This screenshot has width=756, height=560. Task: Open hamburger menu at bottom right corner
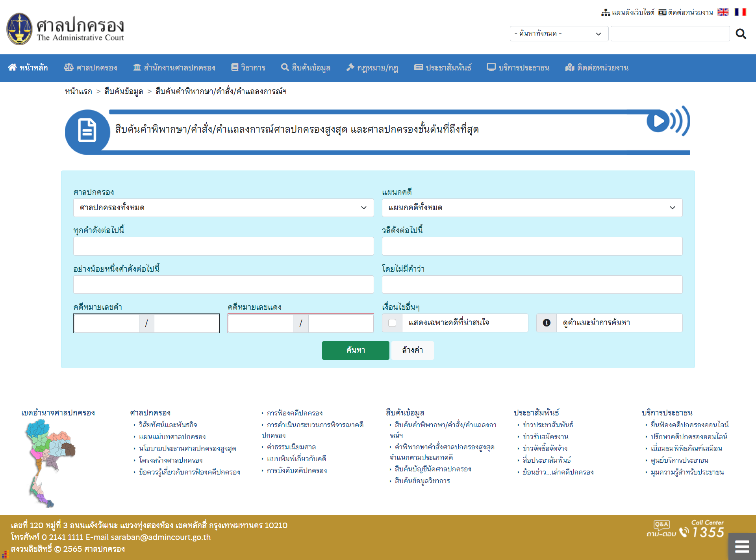click(x=742, y=547)
